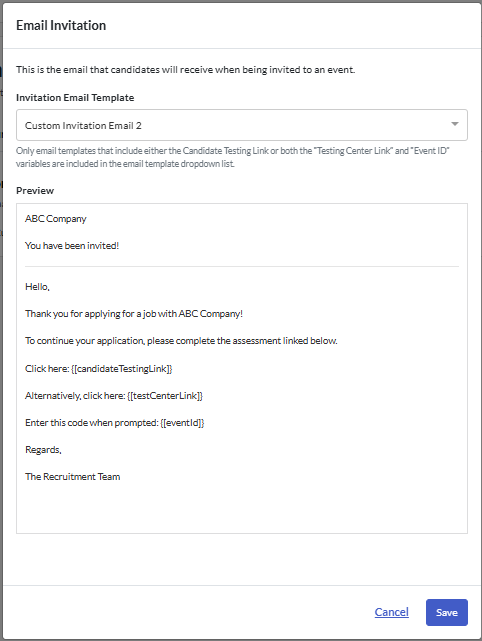Click the 'Thank you for applying' sentence
This screenshot has width=482, height=641.
coord(134,314)
